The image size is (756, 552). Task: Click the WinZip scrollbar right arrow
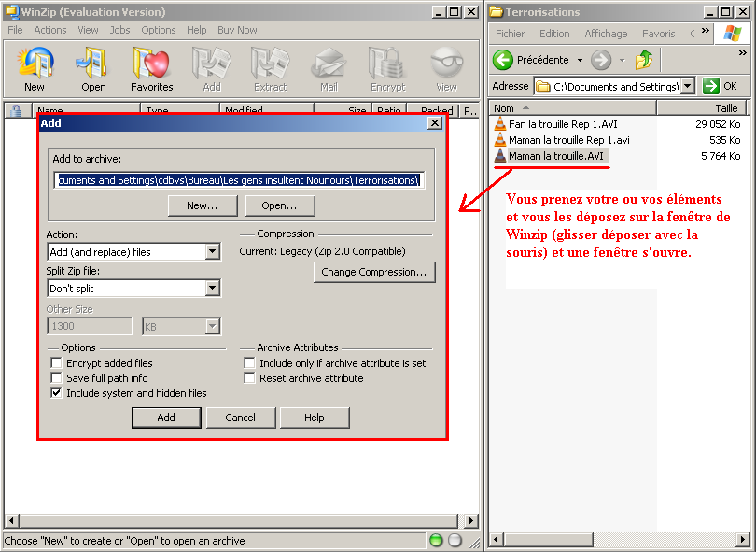471,520
